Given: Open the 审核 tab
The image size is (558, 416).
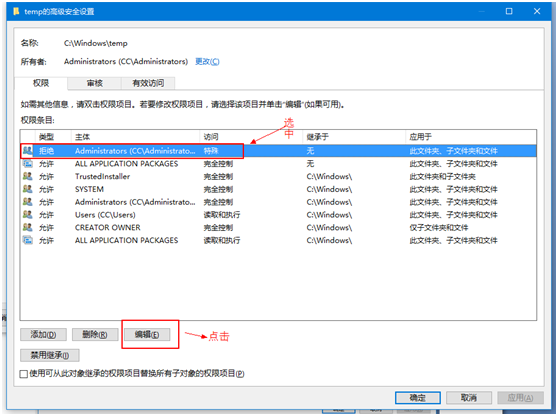Looking at the screenshot, I should [95, 83].
